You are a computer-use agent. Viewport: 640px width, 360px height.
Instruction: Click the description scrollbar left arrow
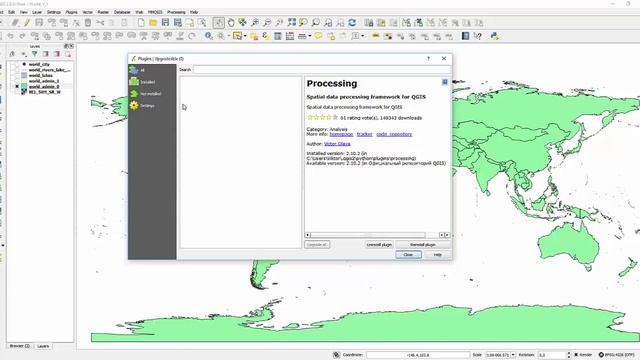click(307, 235)
